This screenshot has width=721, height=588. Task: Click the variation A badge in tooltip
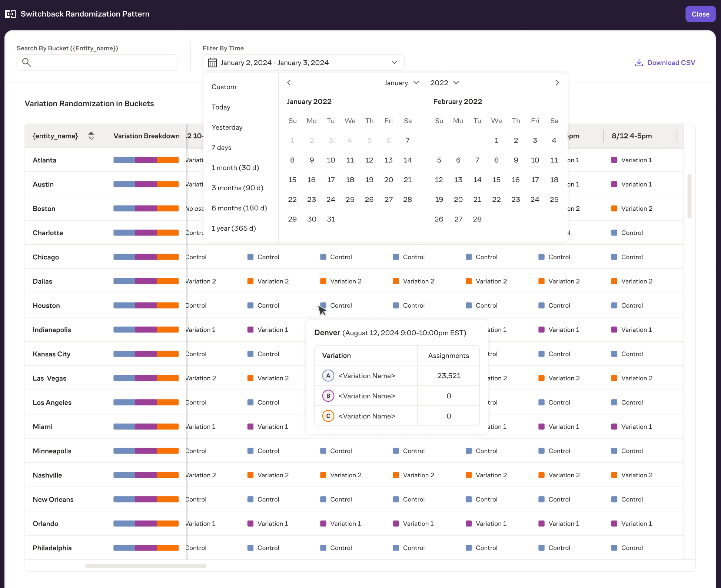click(328, 375)
